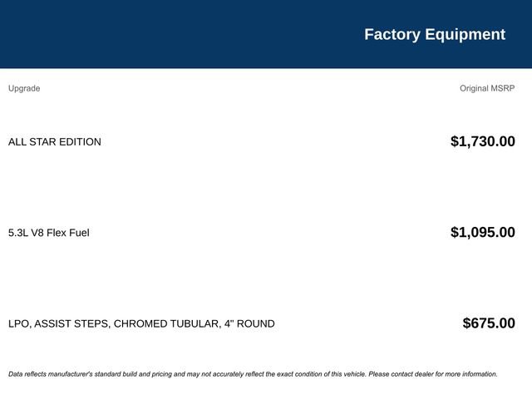Click the Factory Equipment header title
Viewport: 532px width, 399px height.
point(435,35)
